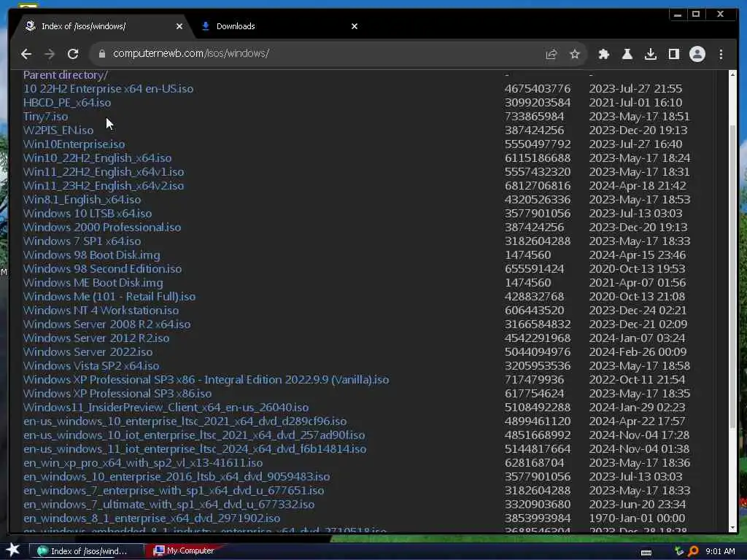Screen dimensions: 747x560
Task: Open the Extensions puzzle menu
Action: tap(603, 54)
